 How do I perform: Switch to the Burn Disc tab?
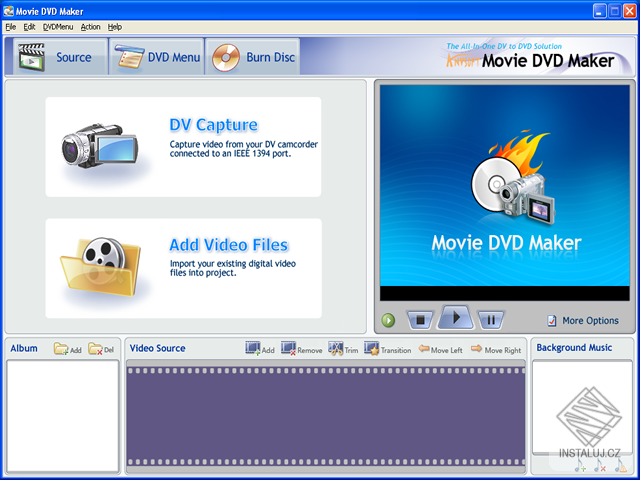[253, 57]
